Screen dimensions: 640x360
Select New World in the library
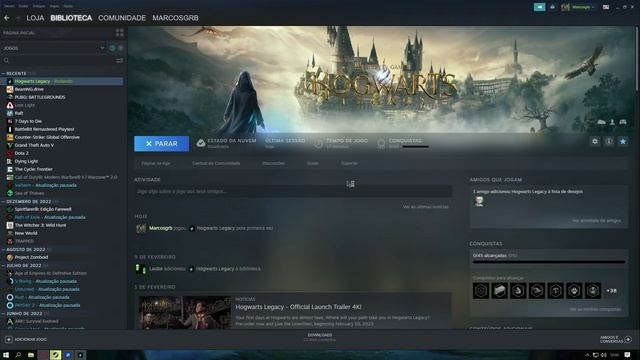tap(26, 233)
